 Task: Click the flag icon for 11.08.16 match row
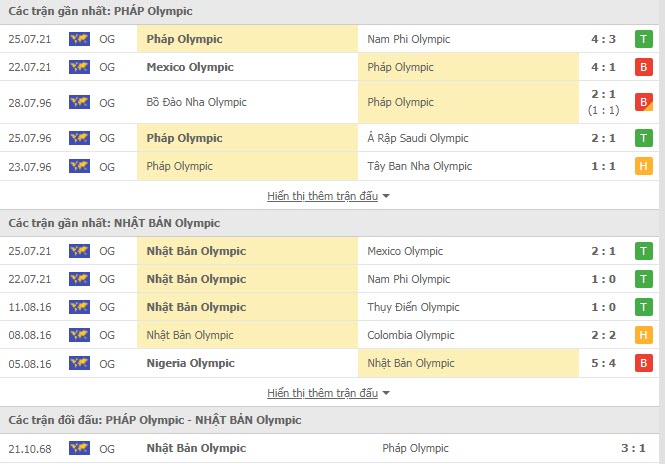79,307
